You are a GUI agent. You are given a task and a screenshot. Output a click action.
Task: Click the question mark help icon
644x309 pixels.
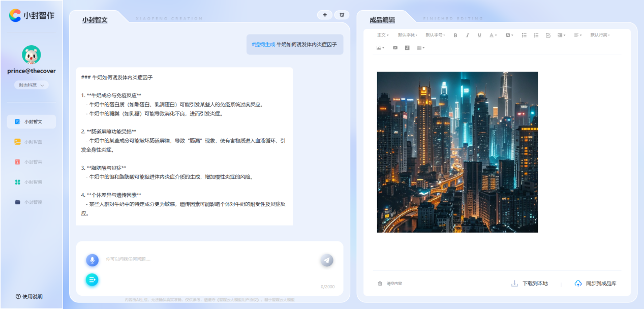(x=18, y=296)
